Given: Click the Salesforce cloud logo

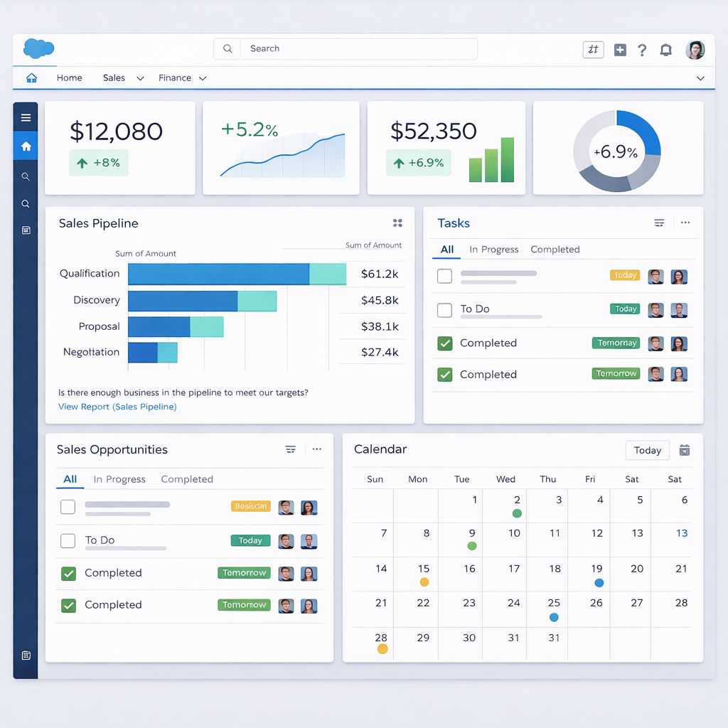Looking at the screenshot, I should pyautogui.click(x=38, y=48).
